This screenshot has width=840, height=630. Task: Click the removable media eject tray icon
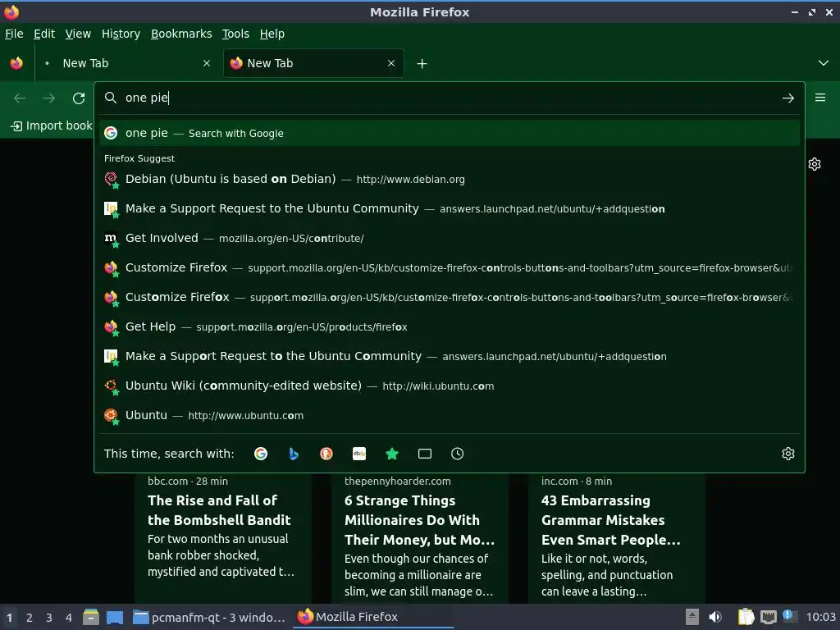click(692, 617)
